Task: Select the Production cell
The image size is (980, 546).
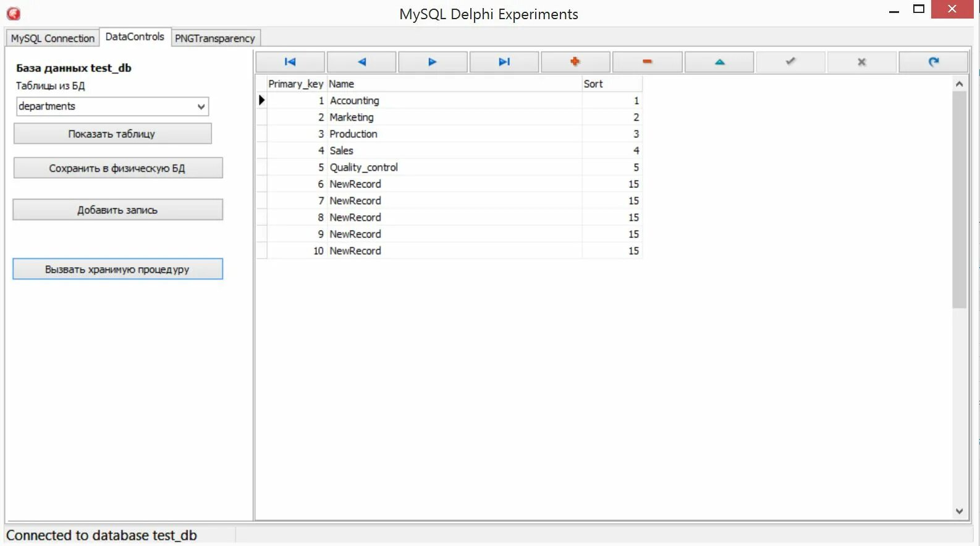Action: coord(454,134)
